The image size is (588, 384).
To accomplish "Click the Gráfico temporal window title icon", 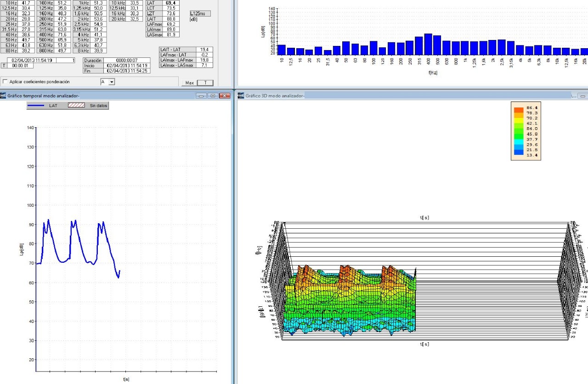I will pyautogui.click(x=3, y=96).
